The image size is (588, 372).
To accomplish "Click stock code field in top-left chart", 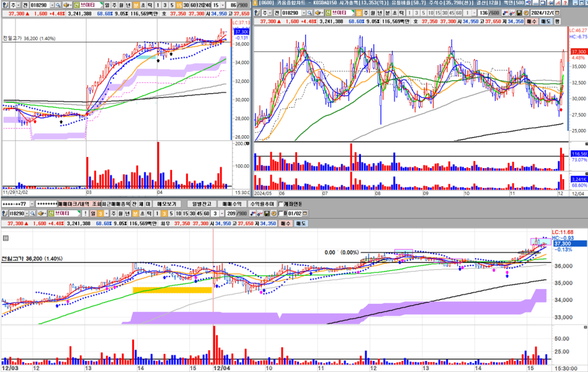I will coord(40,5).
